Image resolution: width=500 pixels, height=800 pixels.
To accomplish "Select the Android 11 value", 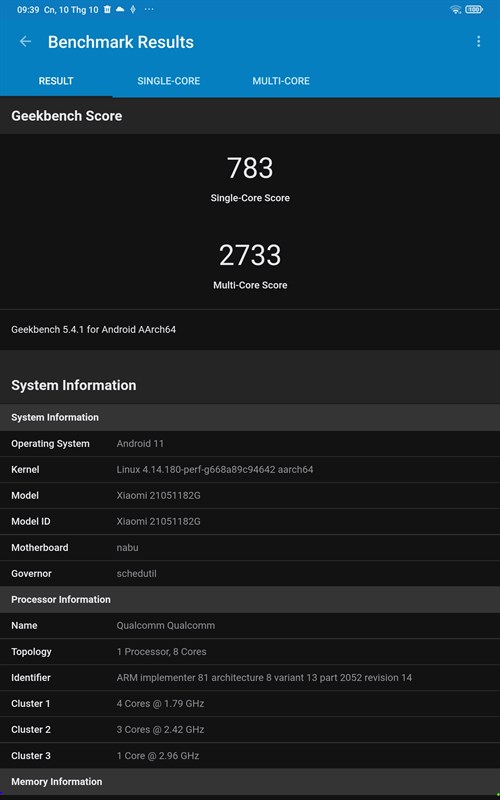I will click(140, 443).
